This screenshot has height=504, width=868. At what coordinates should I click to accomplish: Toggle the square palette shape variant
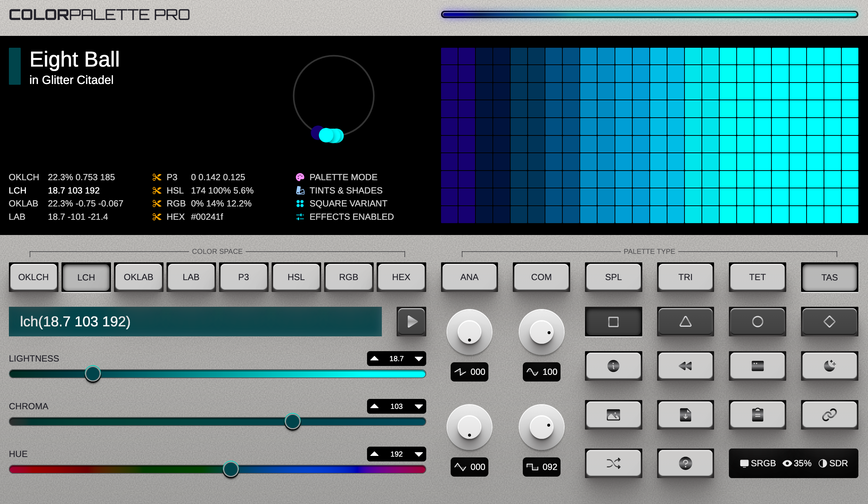613,322
